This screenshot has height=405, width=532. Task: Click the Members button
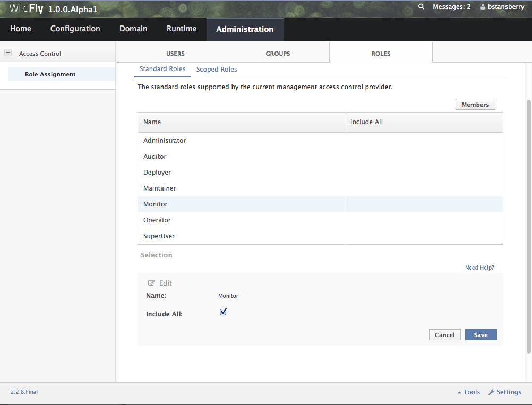(x=475, y=104)
